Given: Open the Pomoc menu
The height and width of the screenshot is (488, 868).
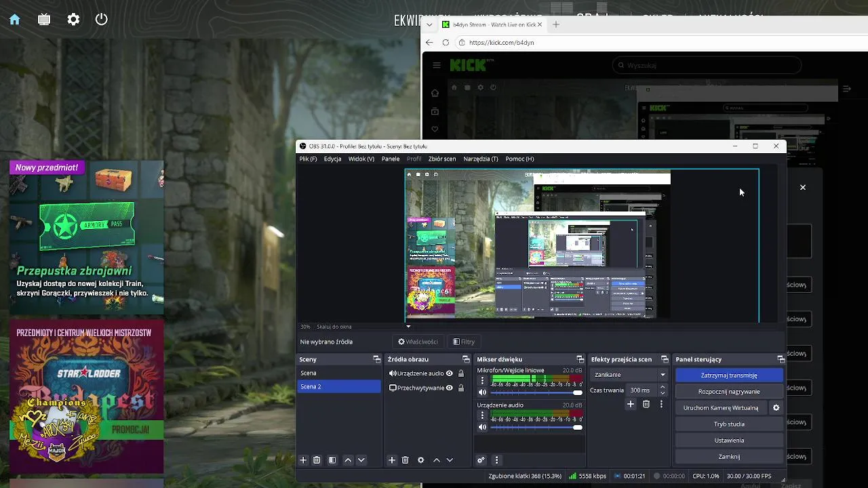Looking at the screenshot, I should (x=519, y=159).
